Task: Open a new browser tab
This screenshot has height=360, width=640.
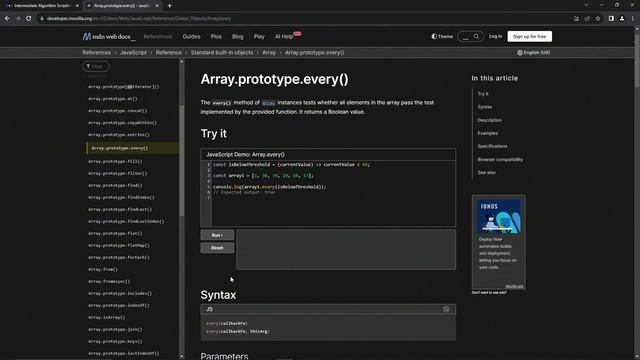Action: [169, 6]
